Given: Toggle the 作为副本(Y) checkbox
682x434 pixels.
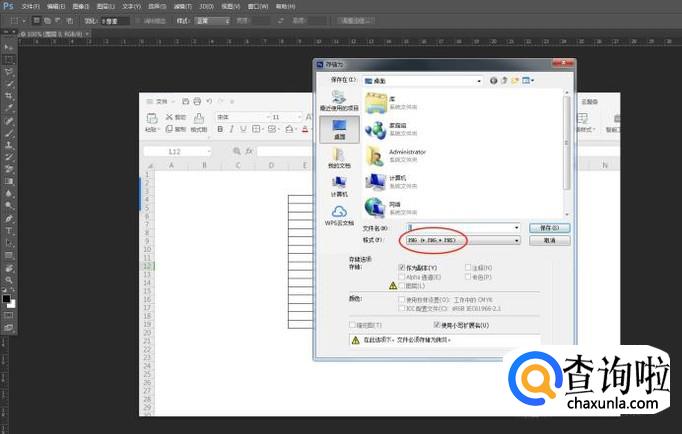Looking at the screenshot, I should pos(402,267).
